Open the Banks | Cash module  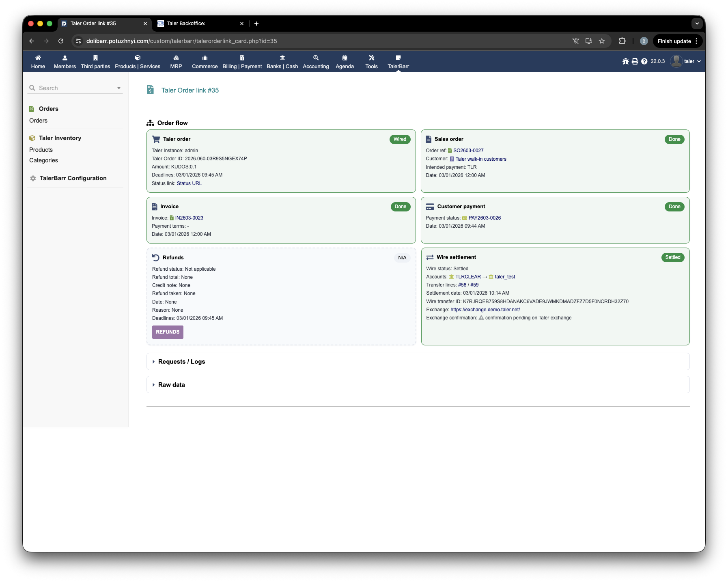282,61
